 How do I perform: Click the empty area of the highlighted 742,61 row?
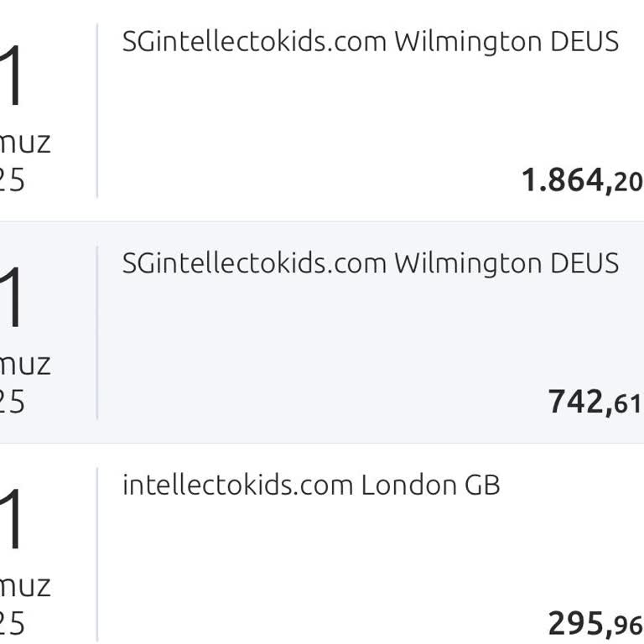point(335,344)
